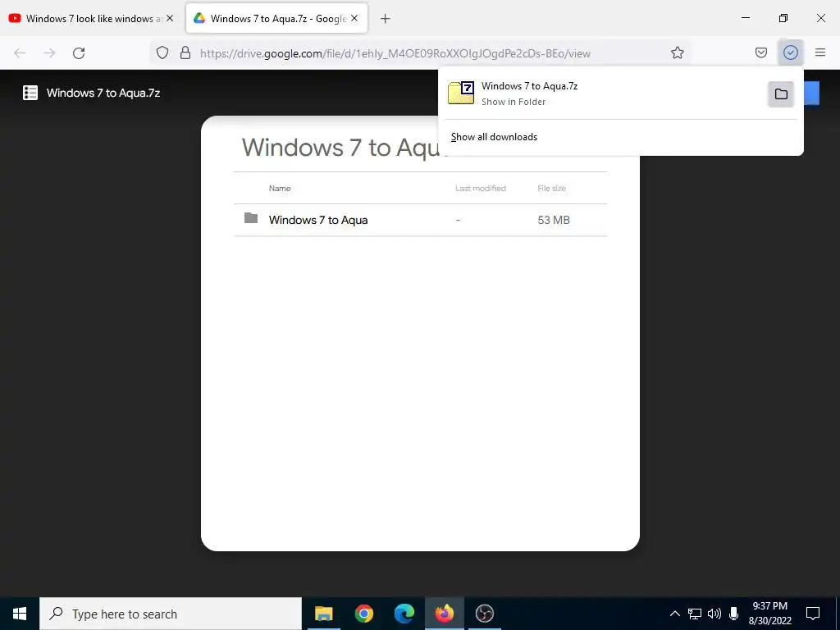Click Show all downloads

[x=494, y=137]
